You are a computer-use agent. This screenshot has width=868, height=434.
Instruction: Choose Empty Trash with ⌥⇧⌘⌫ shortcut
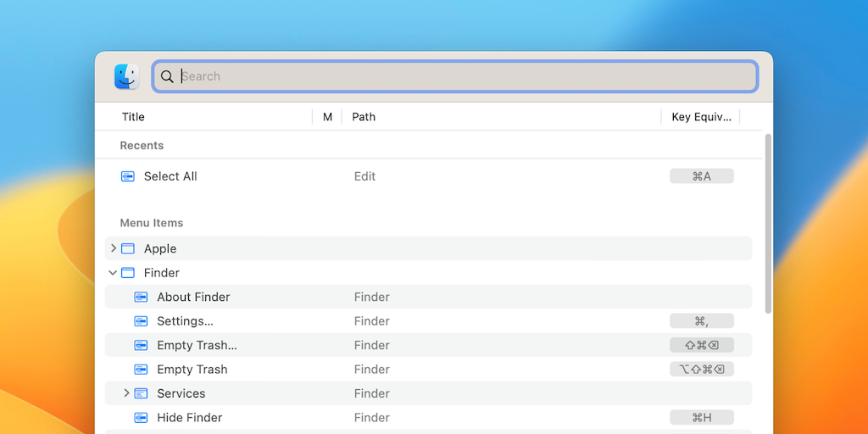192,370
